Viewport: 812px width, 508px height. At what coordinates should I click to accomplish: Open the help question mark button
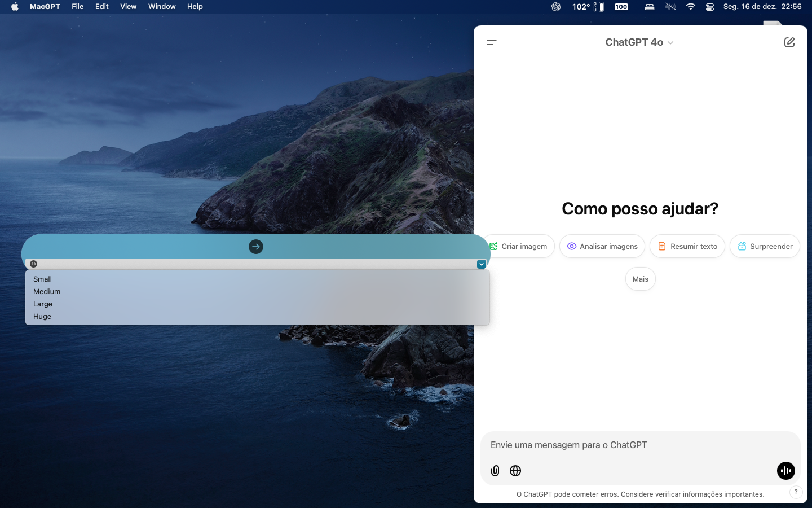[796, 492]
